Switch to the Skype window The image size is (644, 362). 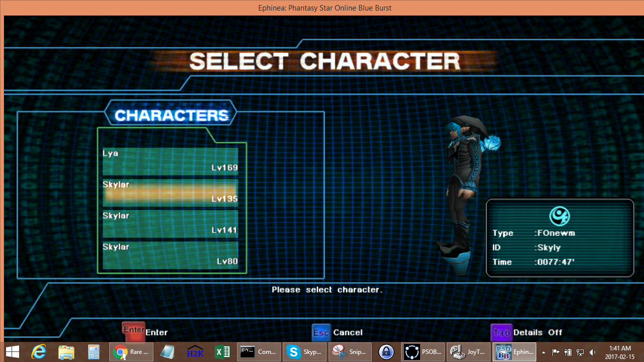304,352
